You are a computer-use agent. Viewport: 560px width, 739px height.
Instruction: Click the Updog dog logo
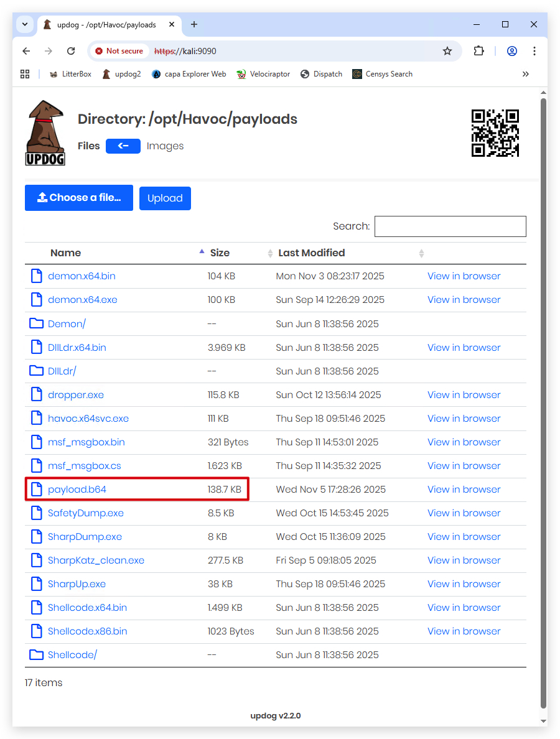tap(45, 133)
